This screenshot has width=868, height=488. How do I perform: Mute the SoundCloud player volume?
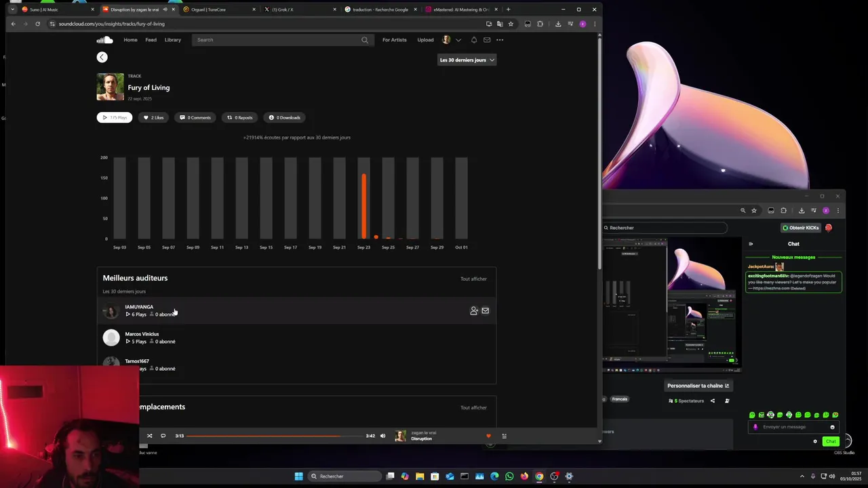pyautogui.click(x=382, y=436)
